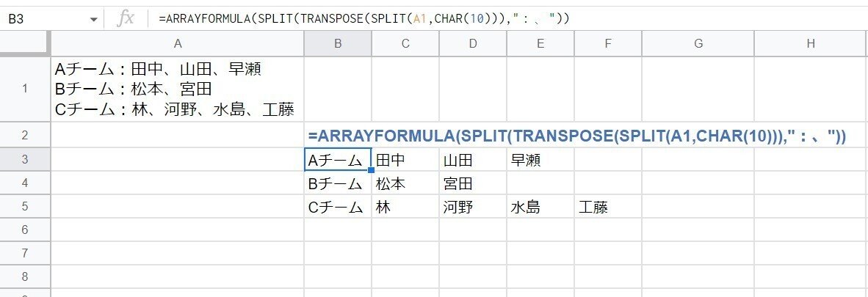
Task: Click the fx function icon
Action: point(126,18)
